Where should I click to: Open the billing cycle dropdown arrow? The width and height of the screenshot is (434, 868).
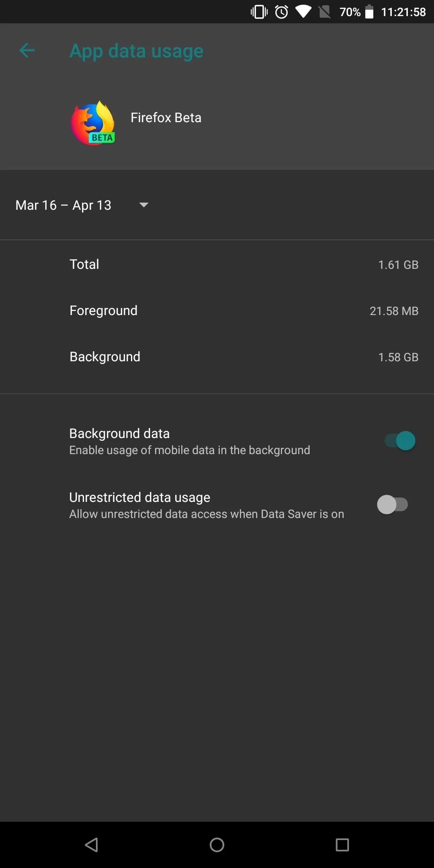click(x=143, y=205)
